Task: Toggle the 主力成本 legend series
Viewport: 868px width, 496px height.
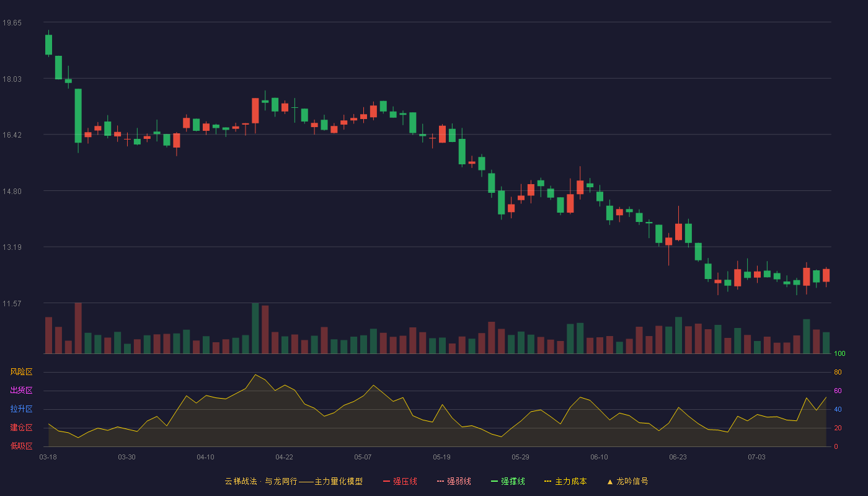Action: click(x=565, y=481)
